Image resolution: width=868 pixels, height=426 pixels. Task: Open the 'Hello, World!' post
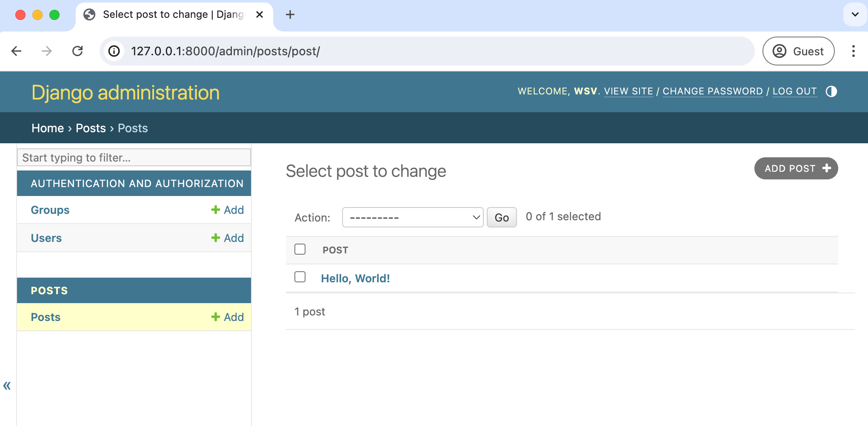click(x=355, y=278)
